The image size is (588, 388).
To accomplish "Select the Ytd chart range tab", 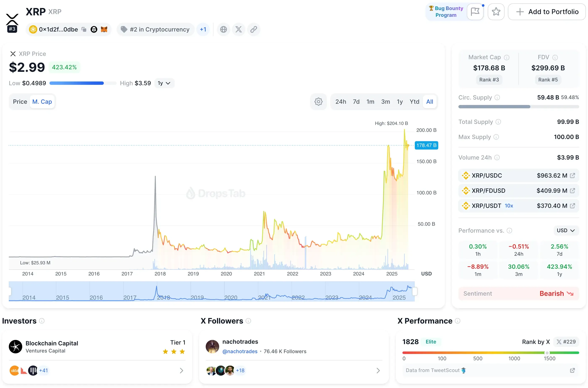I will click(414, 101).
